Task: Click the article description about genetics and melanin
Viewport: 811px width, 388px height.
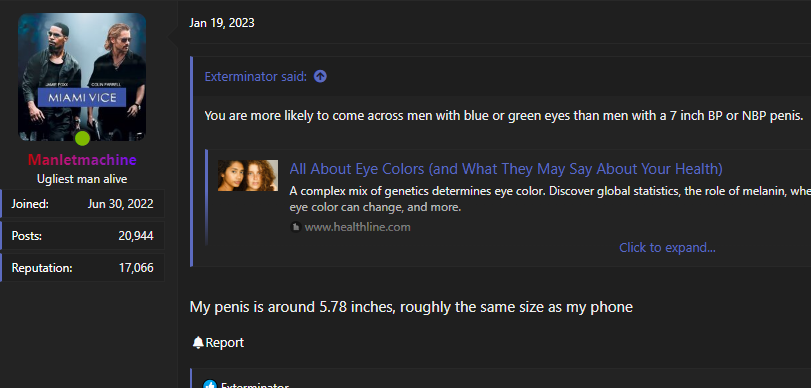Action: tap(550, 199)
